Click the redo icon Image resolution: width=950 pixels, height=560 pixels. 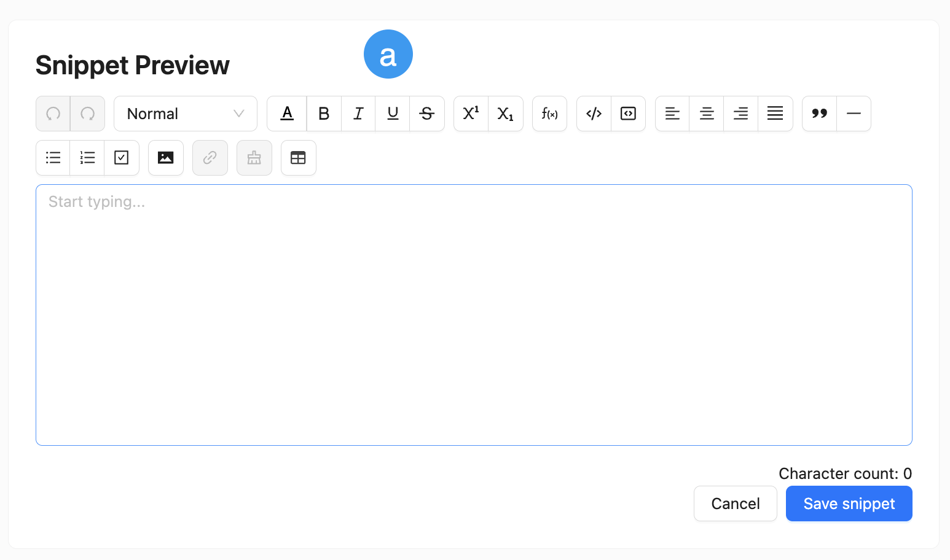pos(88,114)
